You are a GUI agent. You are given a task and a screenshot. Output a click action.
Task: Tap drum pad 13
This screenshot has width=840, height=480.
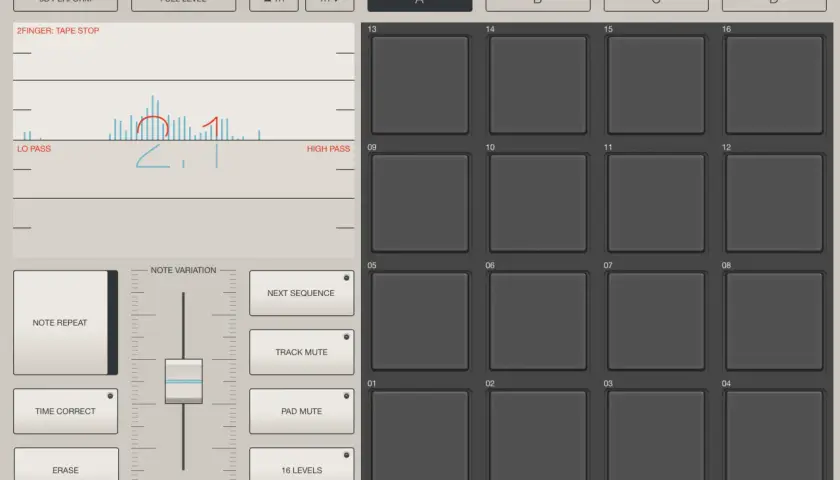(420, 85)
